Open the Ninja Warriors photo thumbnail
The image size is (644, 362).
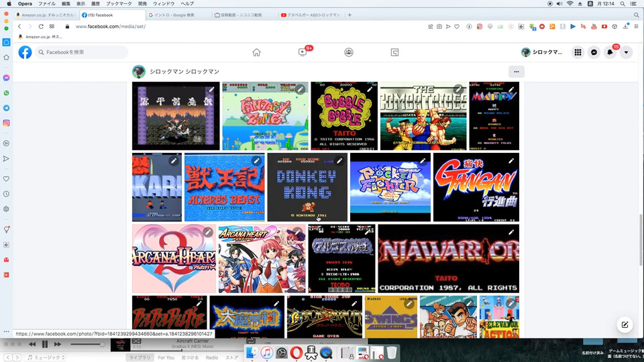(x=449, y=259)
